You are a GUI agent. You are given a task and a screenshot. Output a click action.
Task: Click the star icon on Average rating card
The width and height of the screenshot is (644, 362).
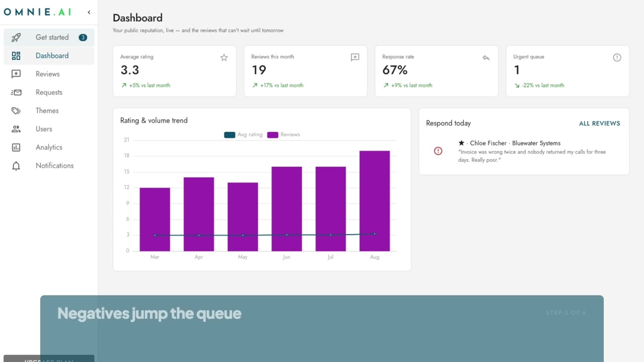pyautogui.click(x=224, y=57)
